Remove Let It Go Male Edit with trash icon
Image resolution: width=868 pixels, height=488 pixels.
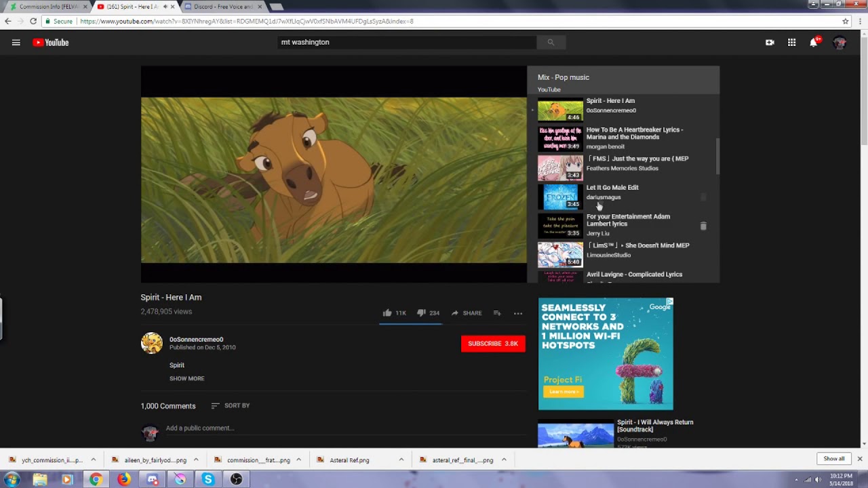pos(703,197)
